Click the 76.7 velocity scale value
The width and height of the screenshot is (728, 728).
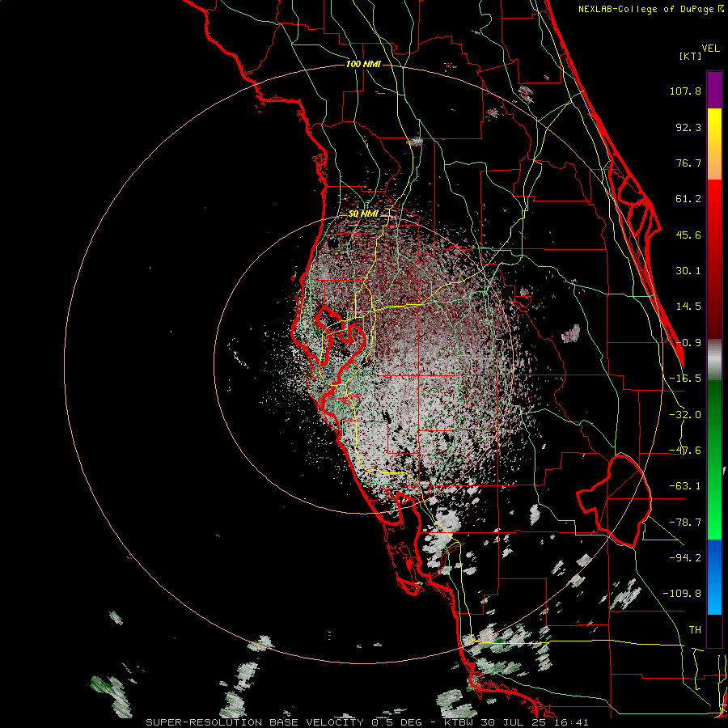pyautogui.click(x=688, y=163)
